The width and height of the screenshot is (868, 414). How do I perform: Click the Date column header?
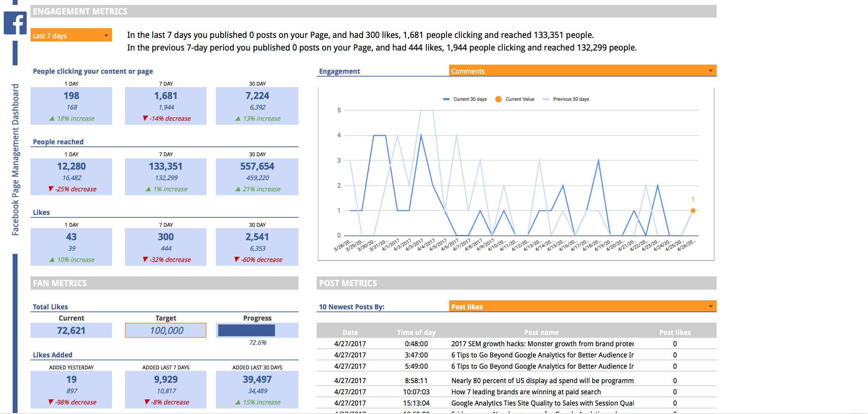[x=350, y=332]
